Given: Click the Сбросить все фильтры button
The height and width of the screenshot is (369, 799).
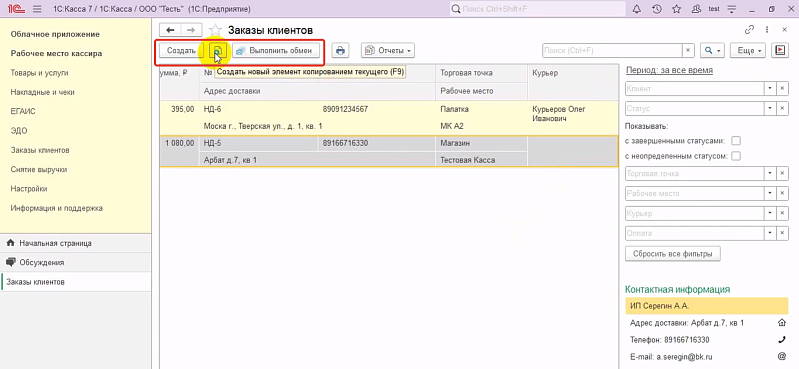Looking at the screenshot, I should [673, 253].
